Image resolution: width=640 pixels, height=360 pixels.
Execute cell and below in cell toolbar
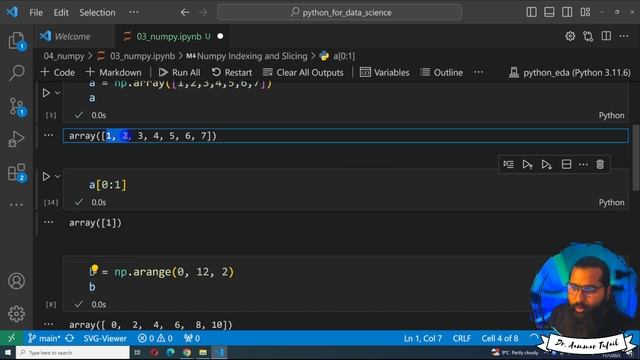547,164
